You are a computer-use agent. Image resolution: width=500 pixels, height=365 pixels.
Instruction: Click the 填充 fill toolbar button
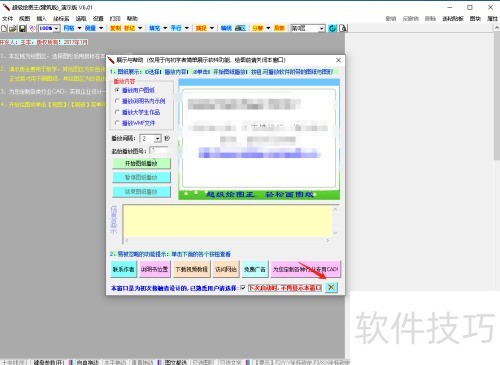click(155, 28)
